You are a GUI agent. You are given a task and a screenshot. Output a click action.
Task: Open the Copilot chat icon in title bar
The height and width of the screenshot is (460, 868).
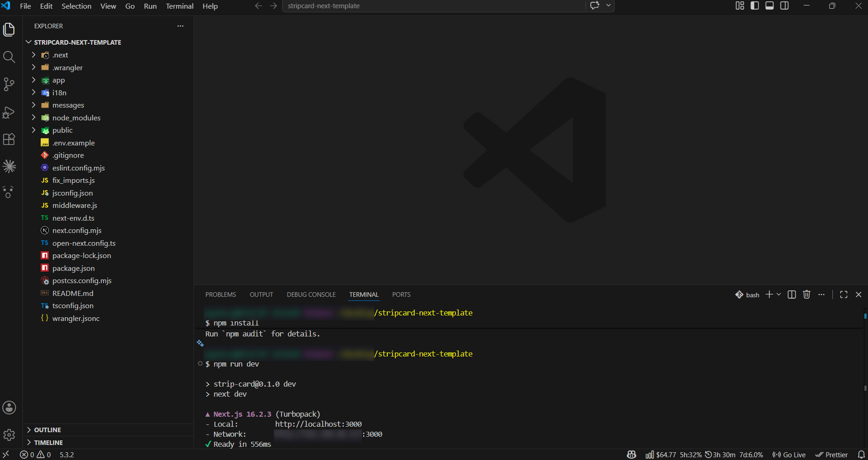pyautogui.click(x=595, y=6)
